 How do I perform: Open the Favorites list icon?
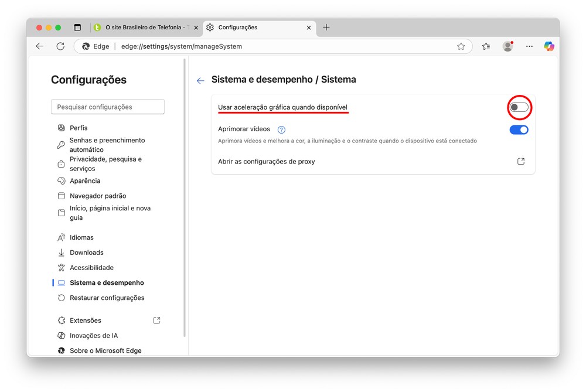[x=486, y=46]
